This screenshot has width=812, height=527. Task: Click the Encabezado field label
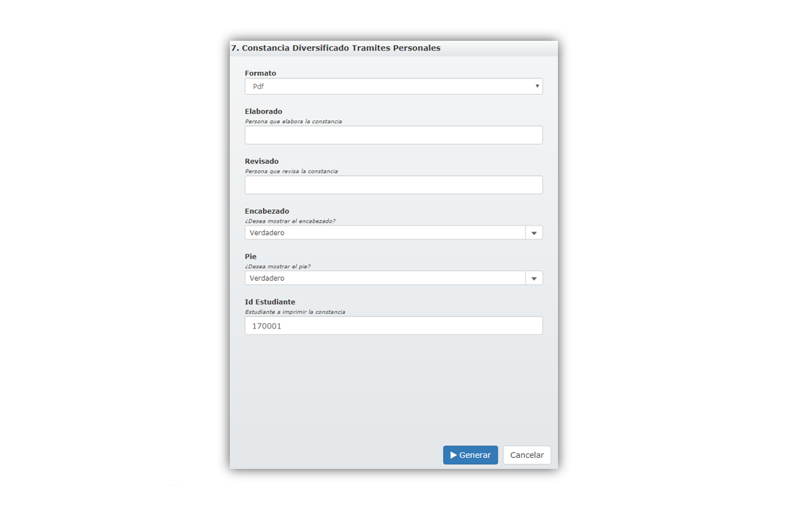pos(267,211)
